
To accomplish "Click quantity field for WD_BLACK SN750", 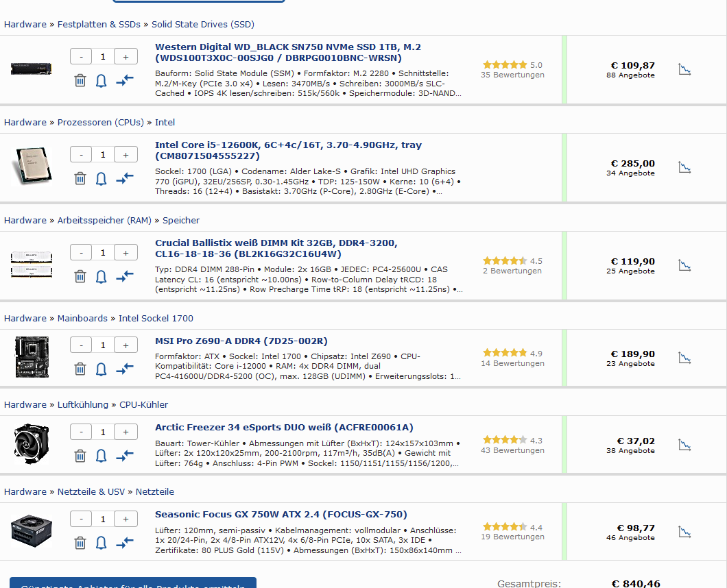I will [x=103, y=56].
